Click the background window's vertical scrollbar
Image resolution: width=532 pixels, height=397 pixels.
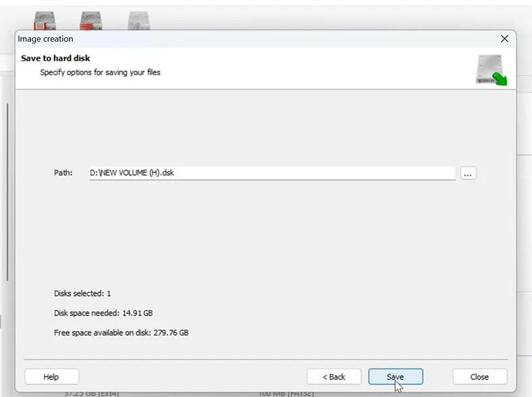[7, 192]
